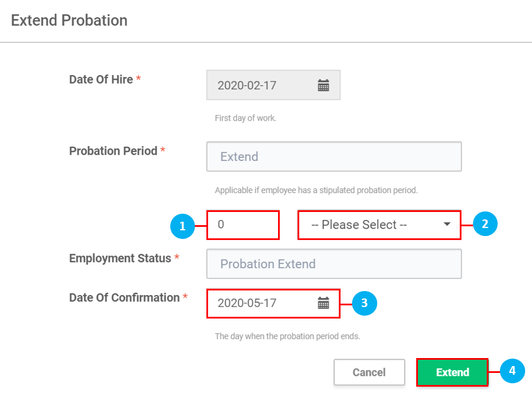
Task: Click the "Date Of Hire" label
Action: (x=101, y=80)
